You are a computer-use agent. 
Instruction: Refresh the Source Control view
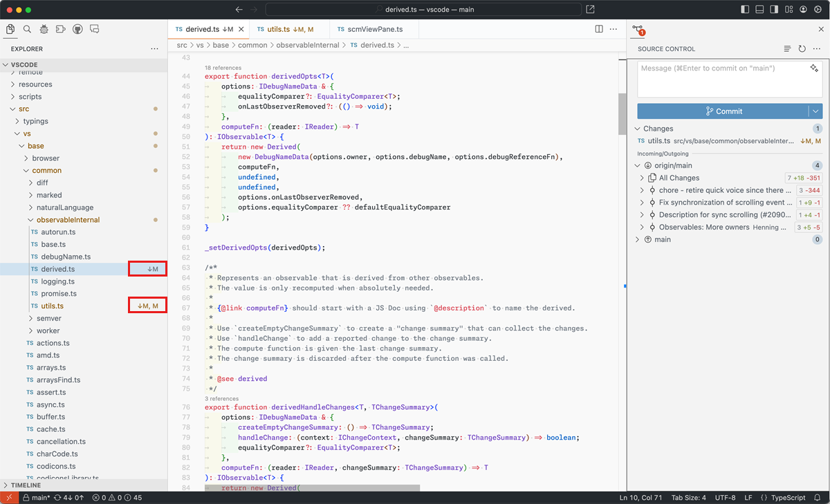[x=802, y=48]
